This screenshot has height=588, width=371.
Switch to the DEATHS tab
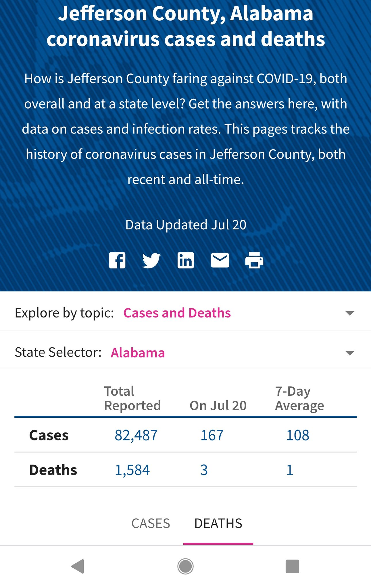(x=218, y=523)
